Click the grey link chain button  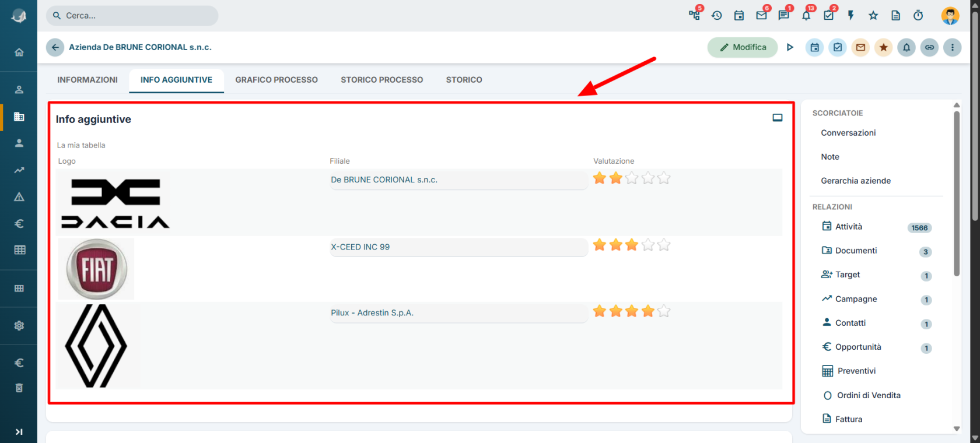pyautogui.click(x=929, y=47)
